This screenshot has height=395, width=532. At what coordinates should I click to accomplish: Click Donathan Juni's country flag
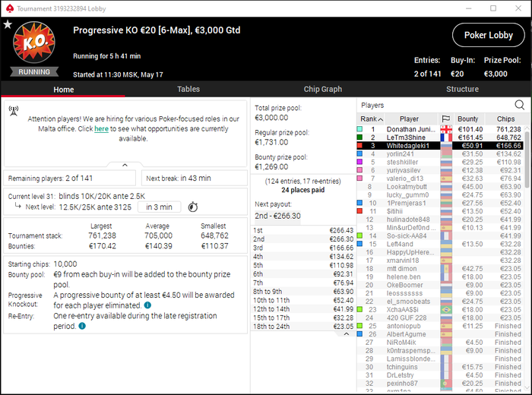tap(446, 129)
